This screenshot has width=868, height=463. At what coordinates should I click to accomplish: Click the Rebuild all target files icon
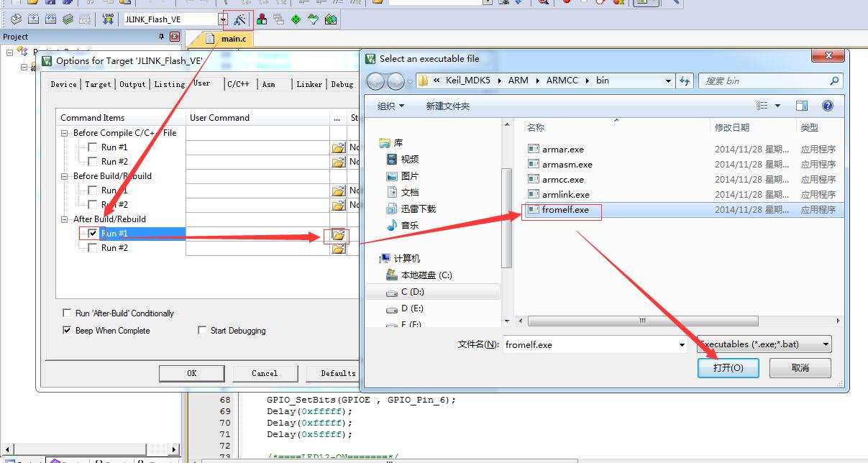pos(50,19)
